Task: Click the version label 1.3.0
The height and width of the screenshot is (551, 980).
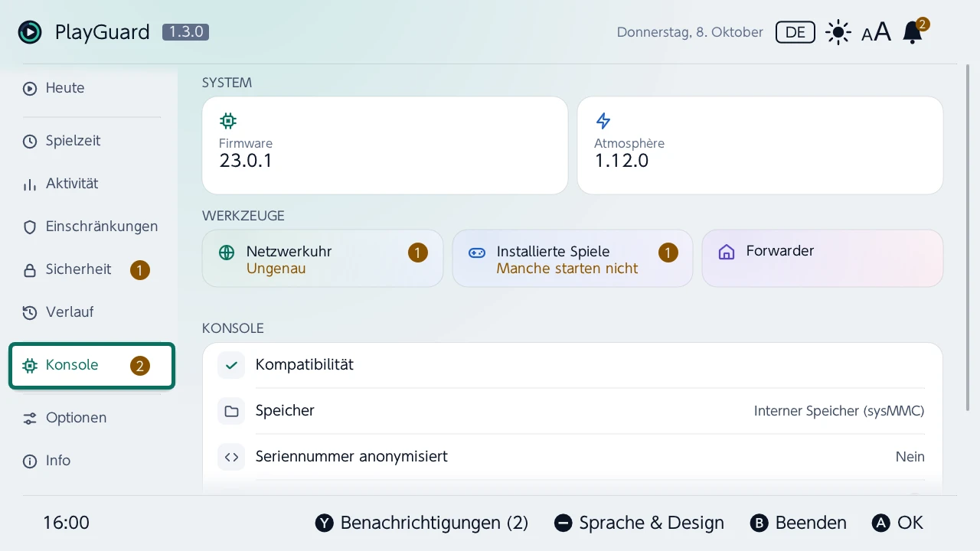Action: pyautogui.click(x=185, y=32)
